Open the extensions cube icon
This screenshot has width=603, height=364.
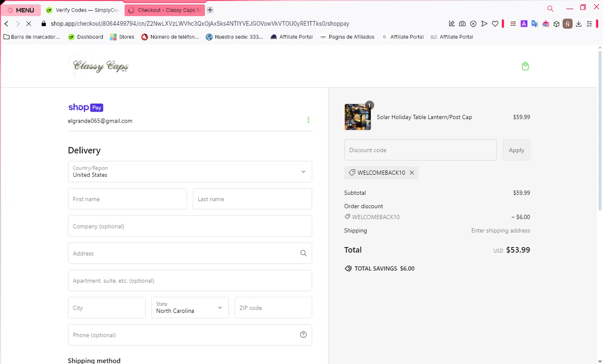[x=556, y=24]
